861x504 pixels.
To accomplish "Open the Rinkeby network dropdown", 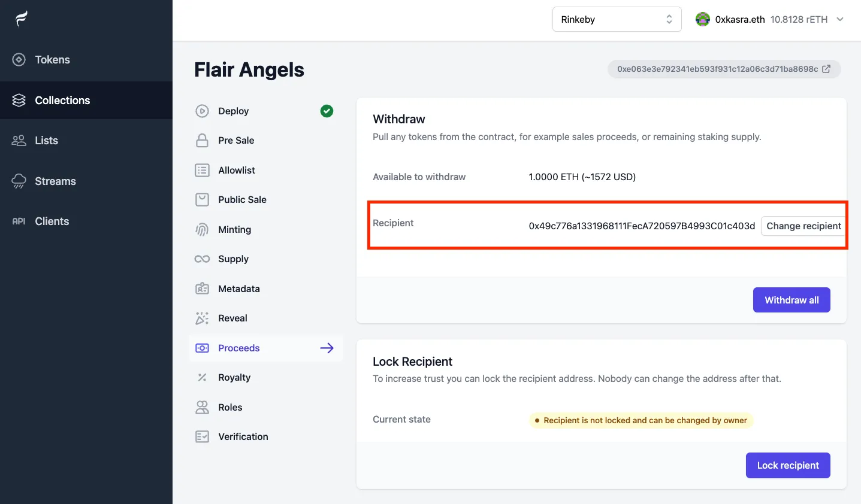I will 617,19.
